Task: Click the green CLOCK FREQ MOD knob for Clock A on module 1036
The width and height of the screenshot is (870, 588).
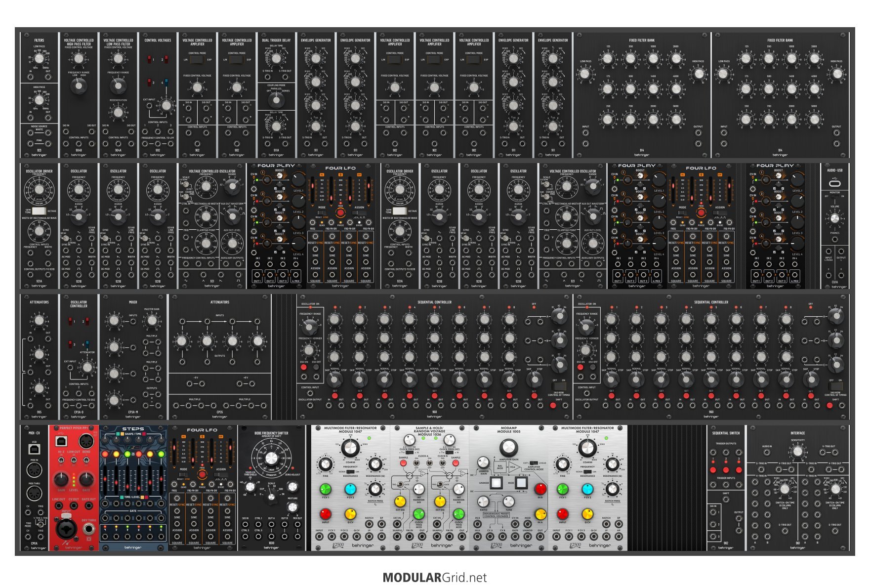Action: 419,514
